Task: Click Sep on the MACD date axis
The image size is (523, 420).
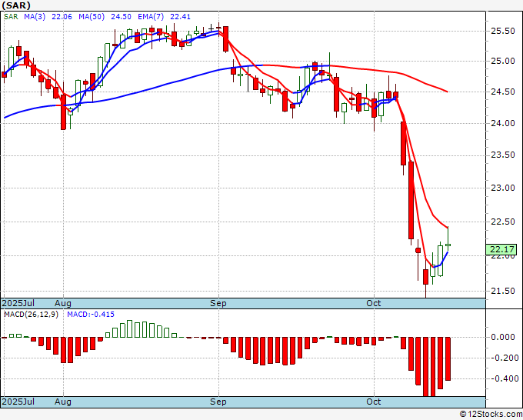Action: (218, 402)
